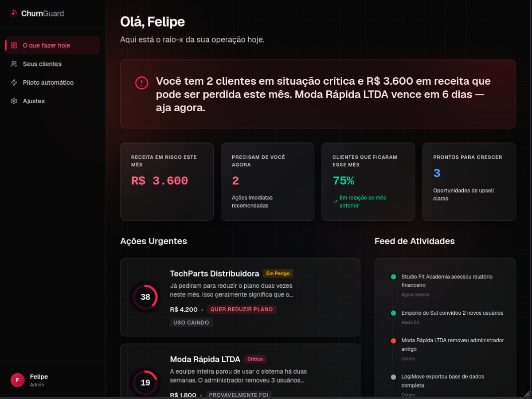Click the PROVAVELMENTE FOI tag
The image size is (532, 399).
239,395
